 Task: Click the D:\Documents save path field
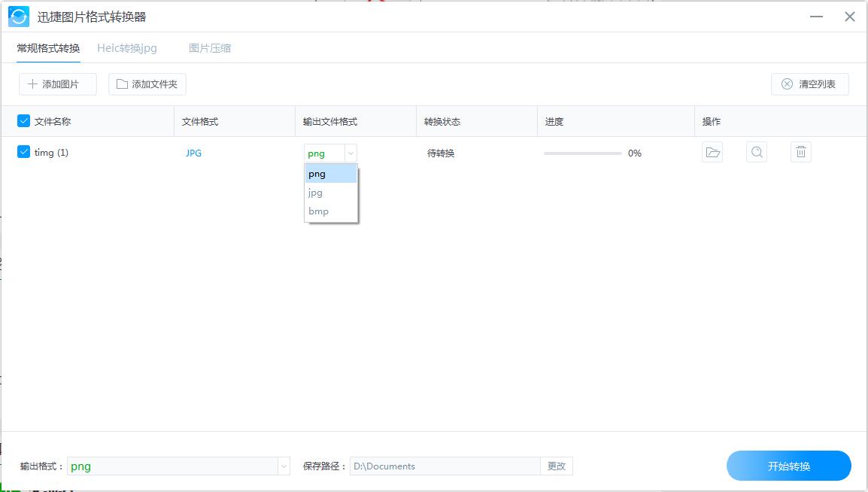444,466
